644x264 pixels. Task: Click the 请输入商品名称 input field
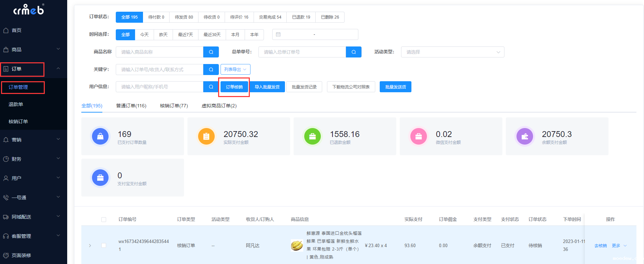pyautogui.click(x=159, y=52)
